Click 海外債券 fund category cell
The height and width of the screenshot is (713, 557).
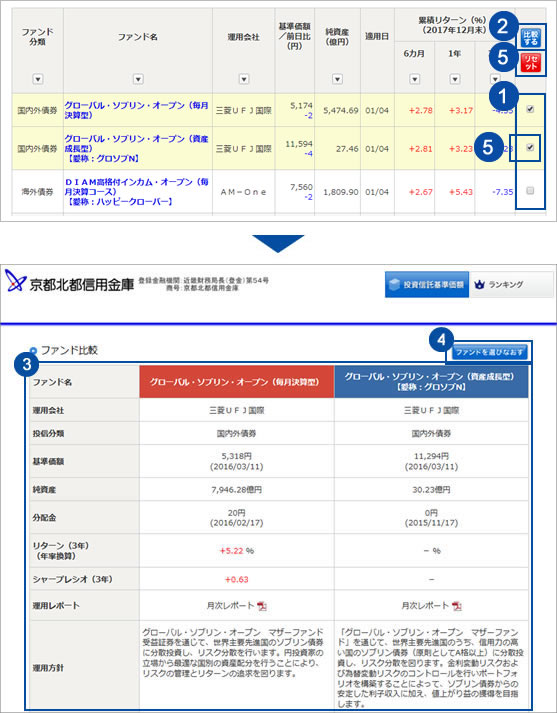tap(37, 192)
